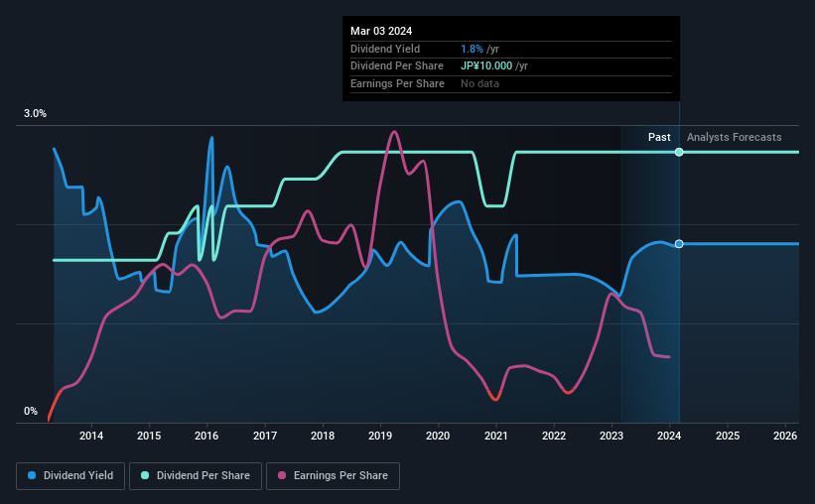Click the 'Earnings Per Share' tooltip row label

click(398, 83)
